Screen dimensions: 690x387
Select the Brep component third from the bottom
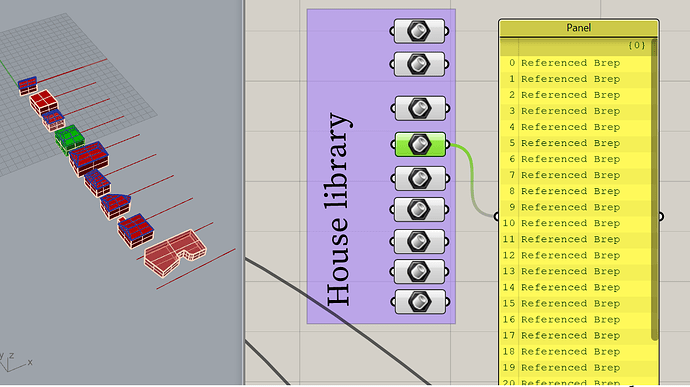click(419, 241)
